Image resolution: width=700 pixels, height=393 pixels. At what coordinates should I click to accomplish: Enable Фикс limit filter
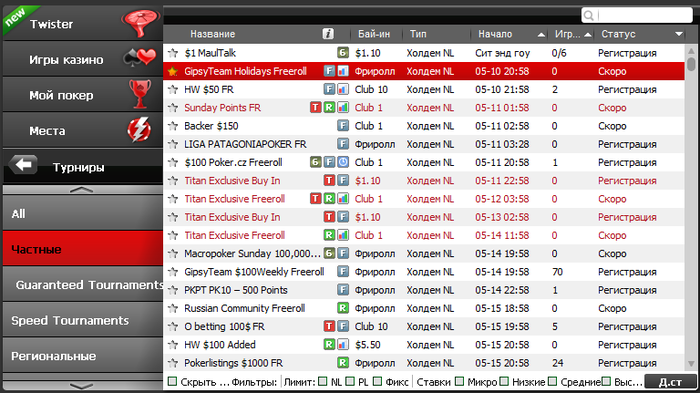pyautogui.click(x=378, y=381)
